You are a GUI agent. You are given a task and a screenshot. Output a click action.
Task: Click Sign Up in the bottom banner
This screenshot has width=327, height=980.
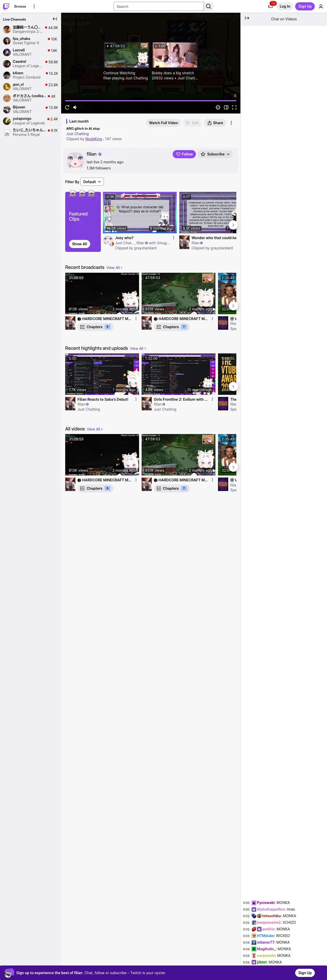[305, 973]
